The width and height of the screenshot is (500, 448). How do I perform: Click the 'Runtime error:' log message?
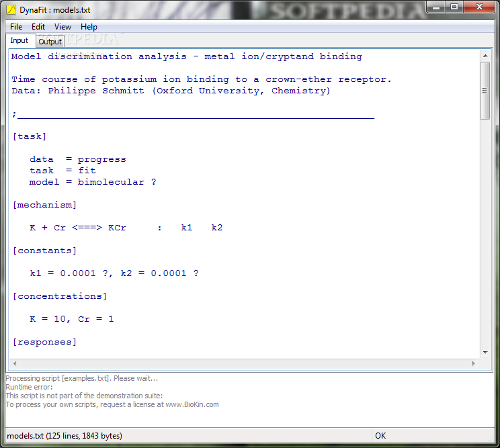pos(29,387)
